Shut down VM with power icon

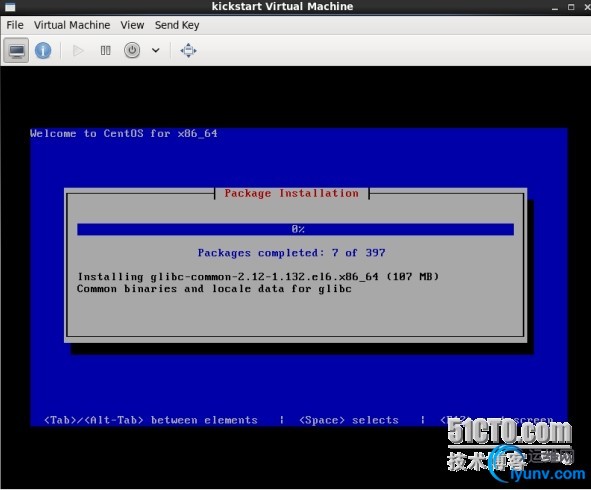132,50
